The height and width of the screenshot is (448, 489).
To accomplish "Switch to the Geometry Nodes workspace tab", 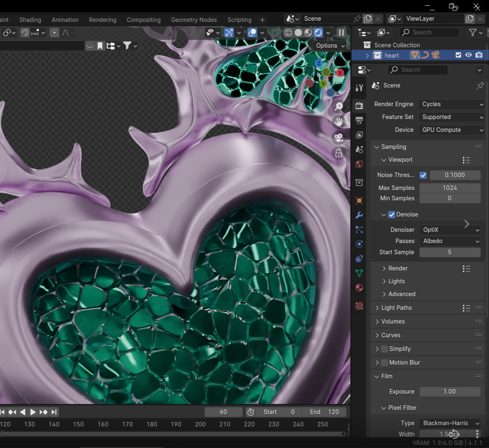I will [194, 20].
